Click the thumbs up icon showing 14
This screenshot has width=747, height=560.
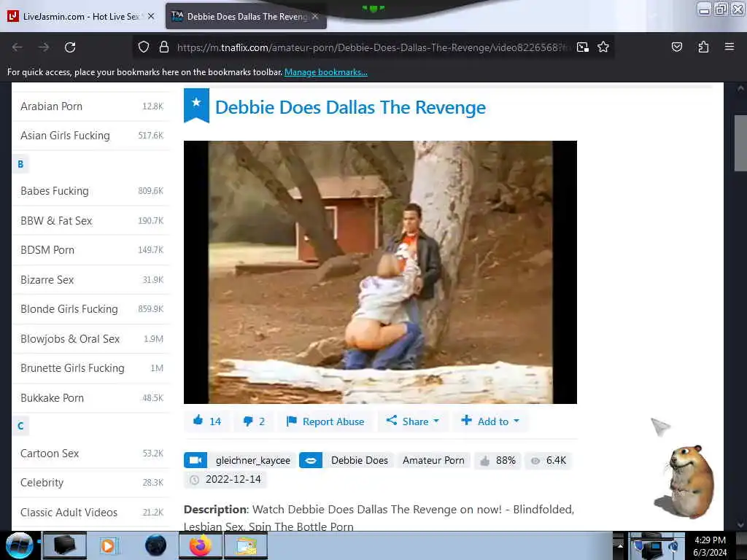pyautogui.click(x=198, y=421)
